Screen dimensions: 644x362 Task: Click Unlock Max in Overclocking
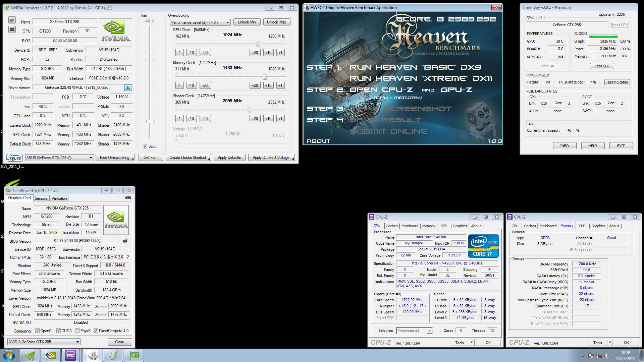(277, 22)
